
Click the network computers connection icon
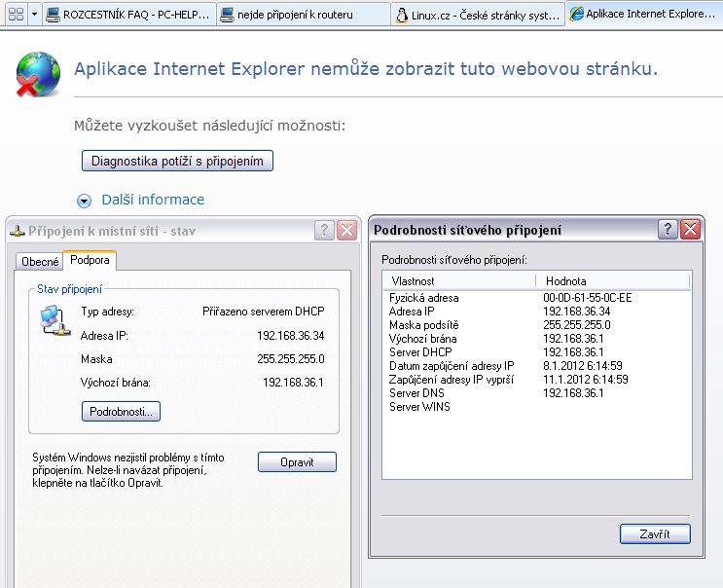tap(55, 321)
